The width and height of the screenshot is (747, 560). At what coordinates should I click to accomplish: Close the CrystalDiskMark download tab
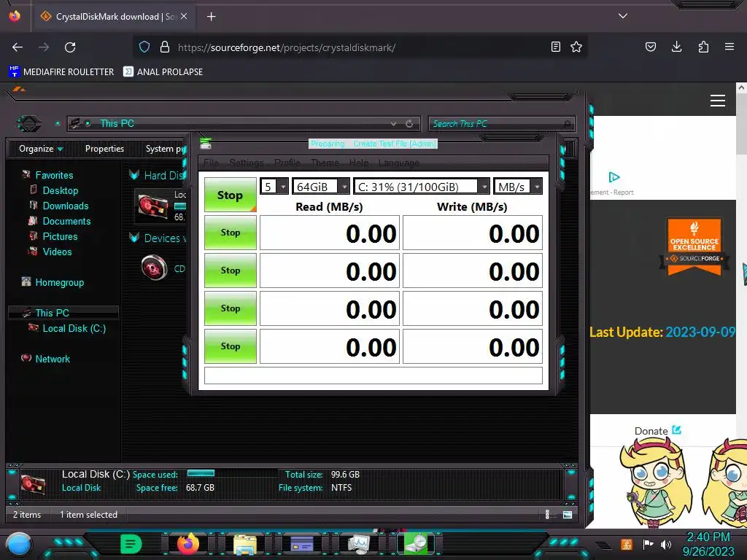(184, 16)
